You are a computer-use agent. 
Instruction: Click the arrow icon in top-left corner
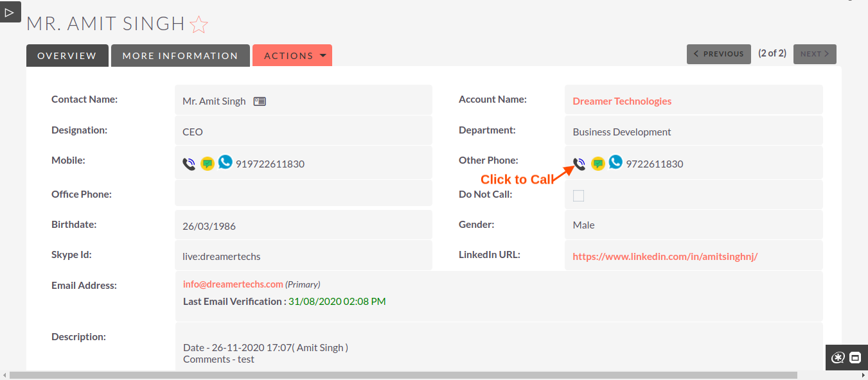tap(10, 12)
